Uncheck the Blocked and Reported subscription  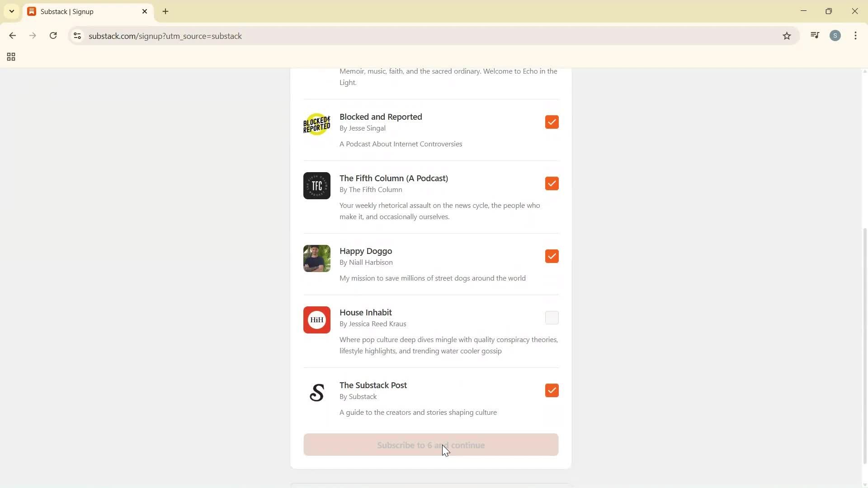tap(552, 122)
